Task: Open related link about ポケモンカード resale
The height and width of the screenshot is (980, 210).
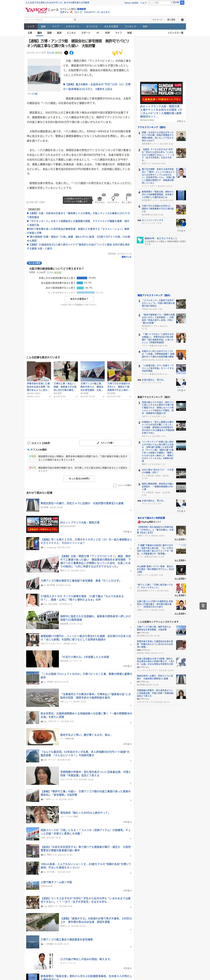Action: tap(78, 223)
